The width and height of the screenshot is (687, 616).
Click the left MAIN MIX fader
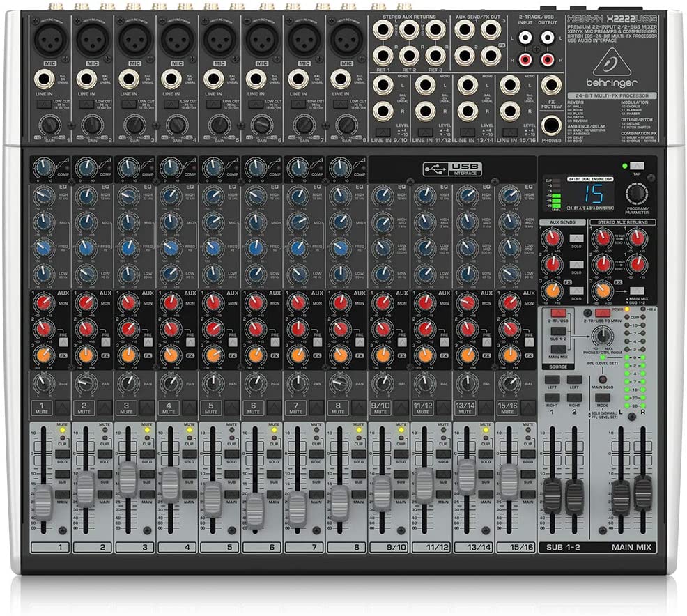pyautogui.click(x=620, y=496)
